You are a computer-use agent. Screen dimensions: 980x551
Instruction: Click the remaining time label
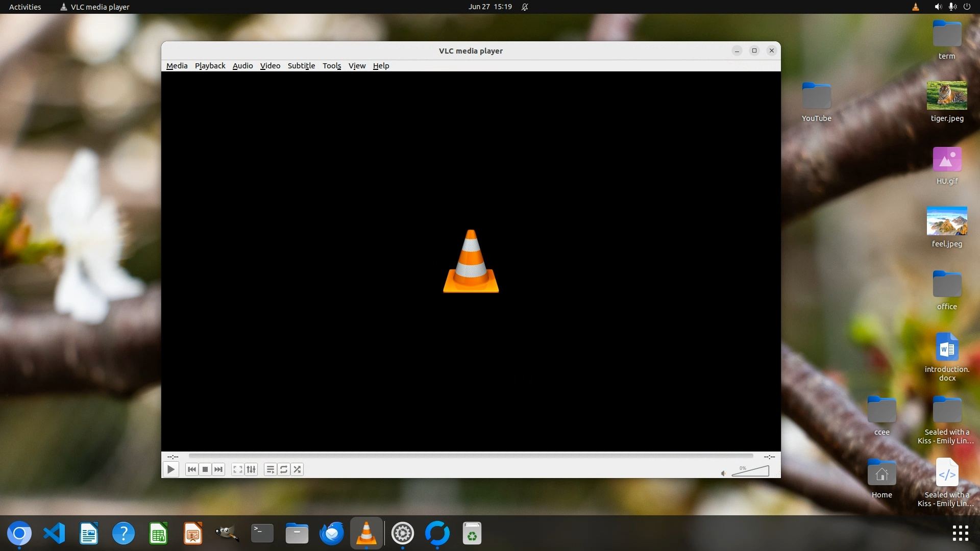(769, 457)
